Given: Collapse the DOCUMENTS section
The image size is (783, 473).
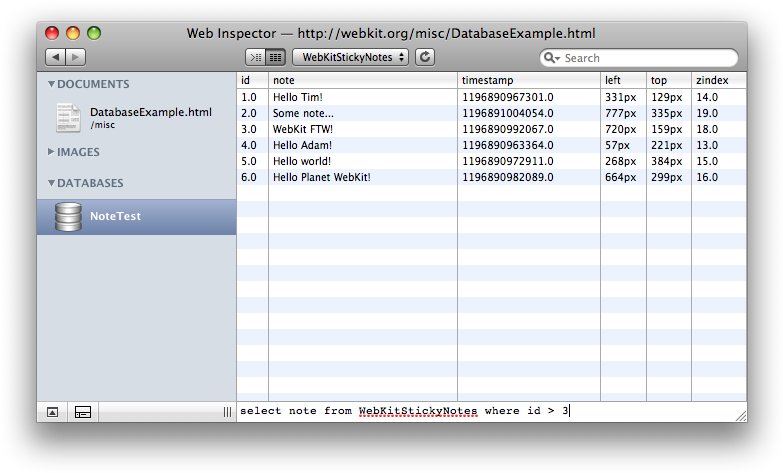Looking at the screenshot, I should tap(52, 84).
